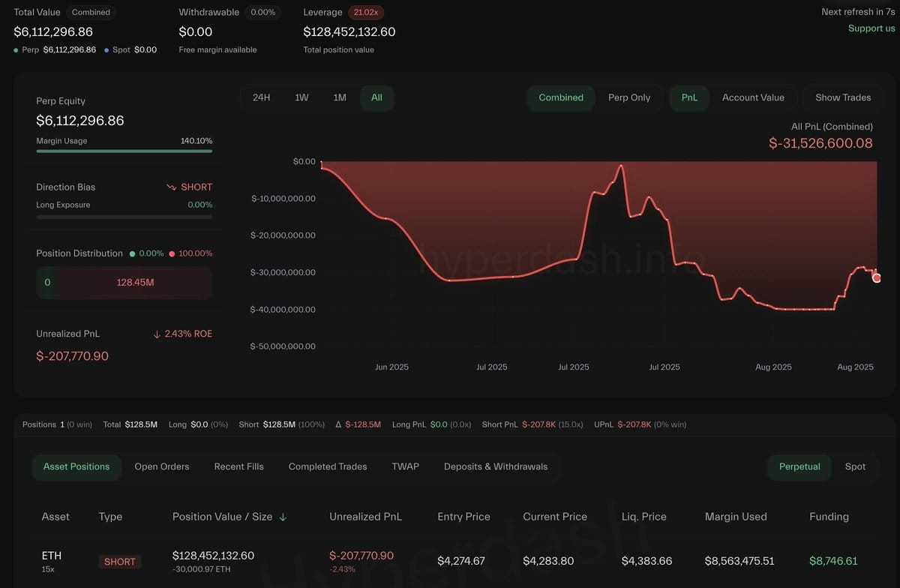Click the Long Exposure bar
The height and width of the screenshot is (588, 900).
click(x=124, y=217)
